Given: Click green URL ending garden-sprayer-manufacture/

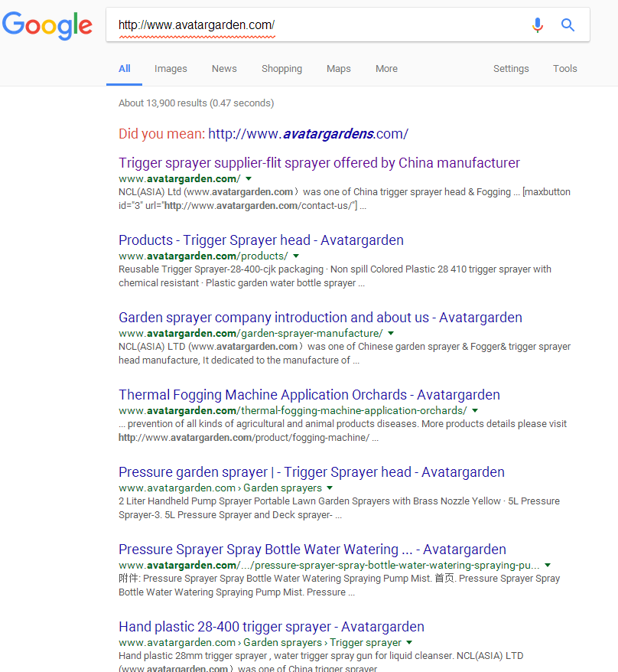Looking at the screenshot, I should pyautogui.click(x=251, y=334).
